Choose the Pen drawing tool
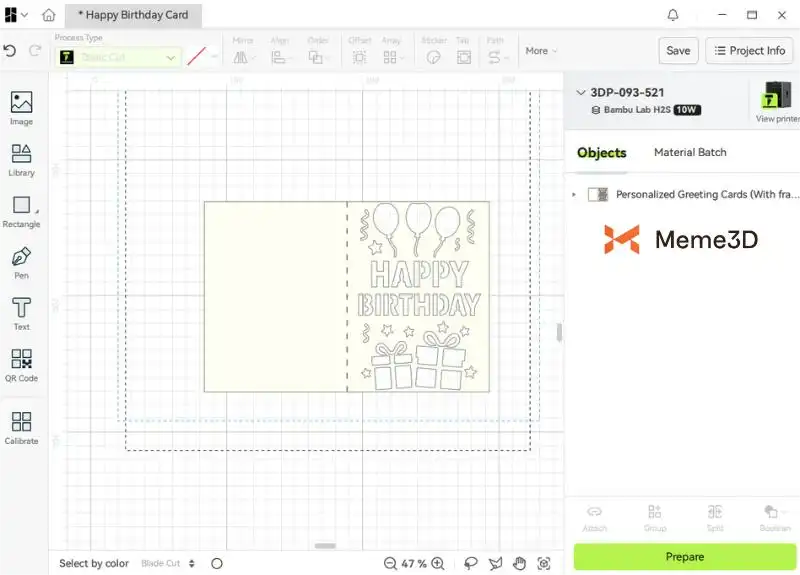 [x=21, y=262]
